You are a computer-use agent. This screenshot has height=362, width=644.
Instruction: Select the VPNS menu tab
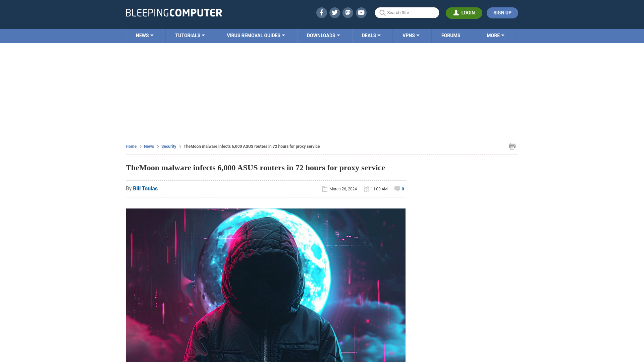(411, 35)
